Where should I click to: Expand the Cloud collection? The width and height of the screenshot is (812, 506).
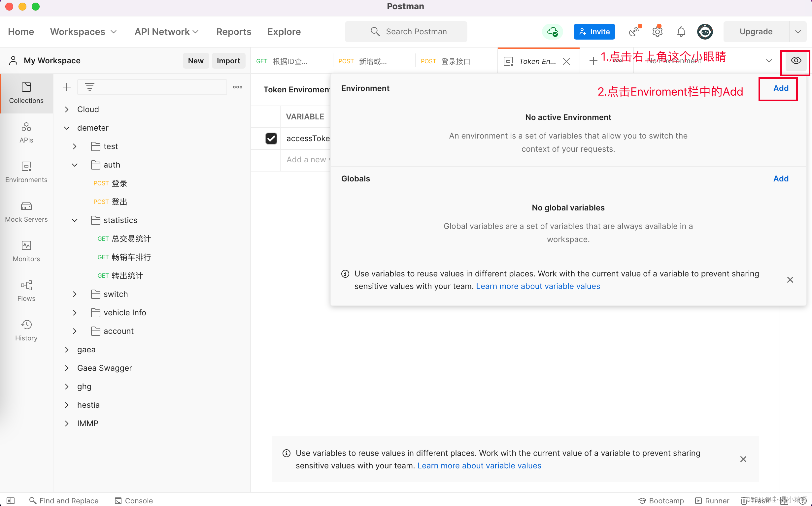(x=67, y=110)
